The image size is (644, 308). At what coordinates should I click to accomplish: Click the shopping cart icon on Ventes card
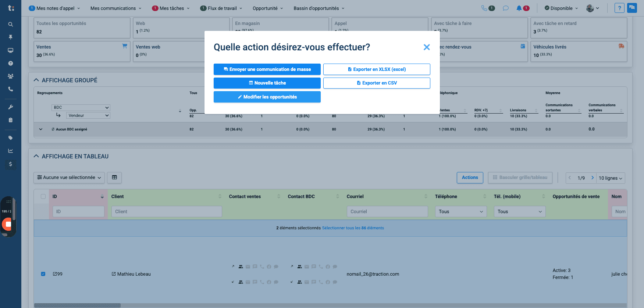[125, 46]
